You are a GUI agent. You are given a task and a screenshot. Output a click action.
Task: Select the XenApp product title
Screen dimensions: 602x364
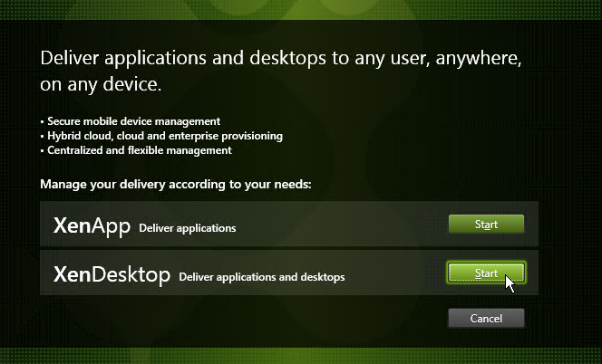(92, 226)
